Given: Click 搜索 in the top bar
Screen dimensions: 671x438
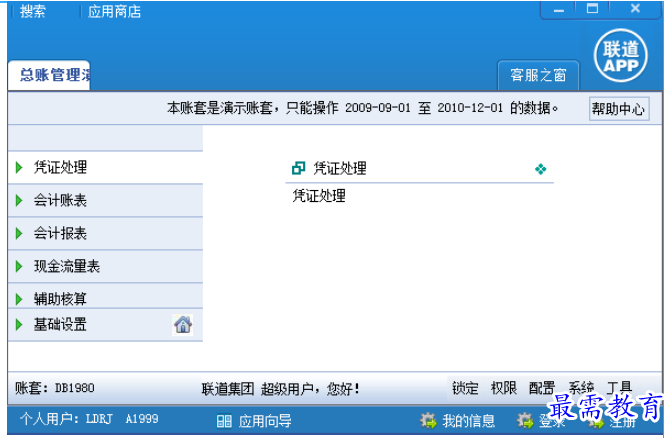Looking at the screenshot, I should coord(33,12).
